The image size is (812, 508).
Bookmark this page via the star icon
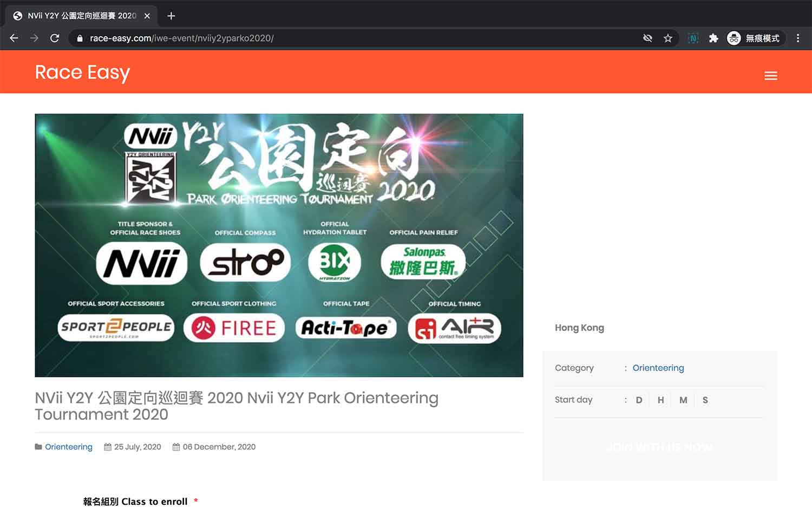669,38
